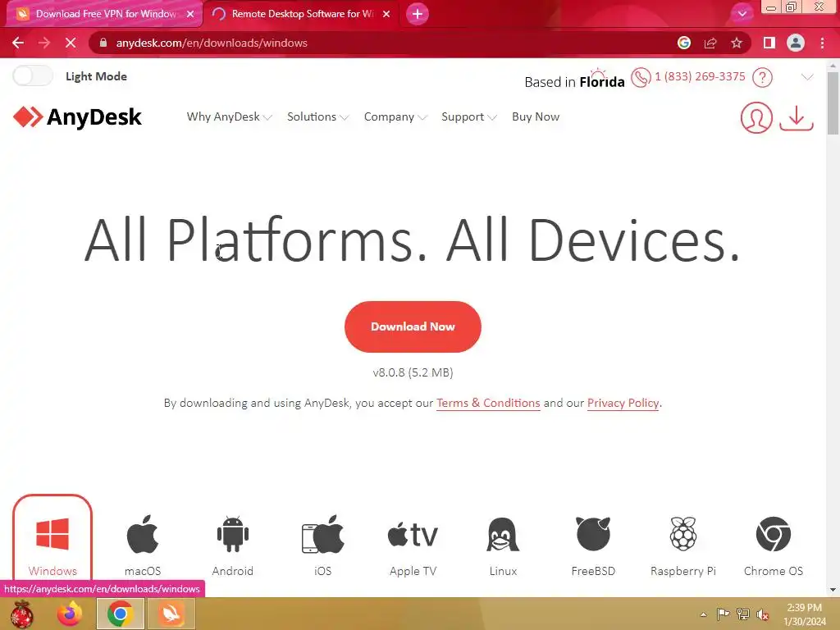Expand the Company dropdown
840x630 pixels.
point(395,116)
